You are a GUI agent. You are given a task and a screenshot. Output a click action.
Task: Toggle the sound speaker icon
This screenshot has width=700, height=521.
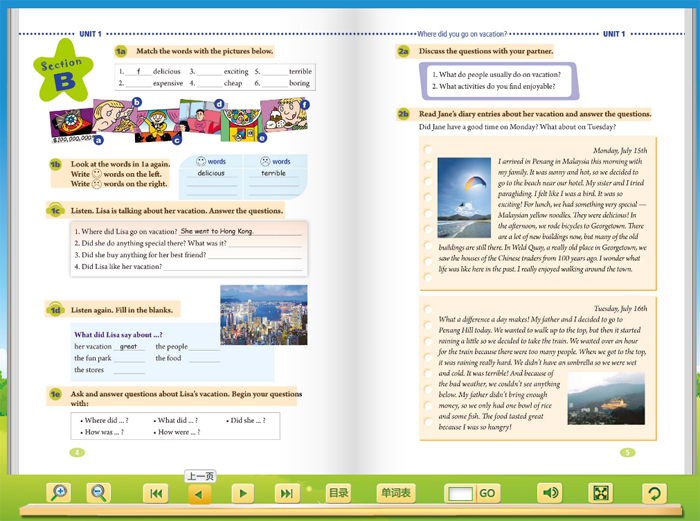click(x=549, y=493)
